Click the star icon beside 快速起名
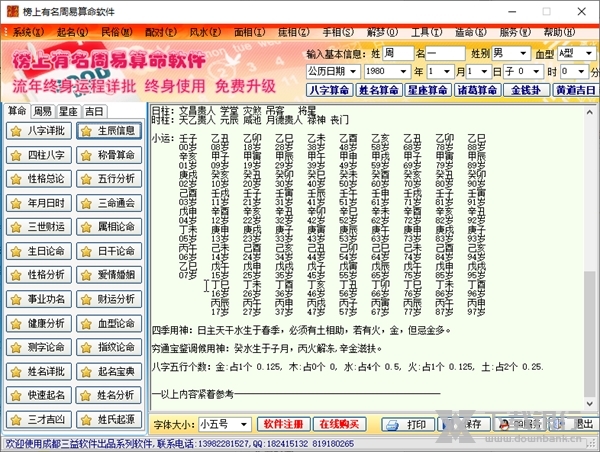 coord(16,395)
